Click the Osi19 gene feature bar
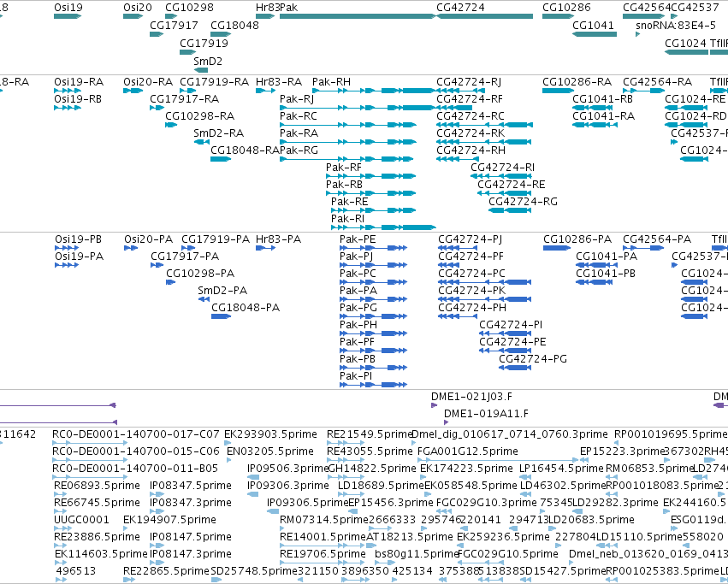 [x=68, y=16]
